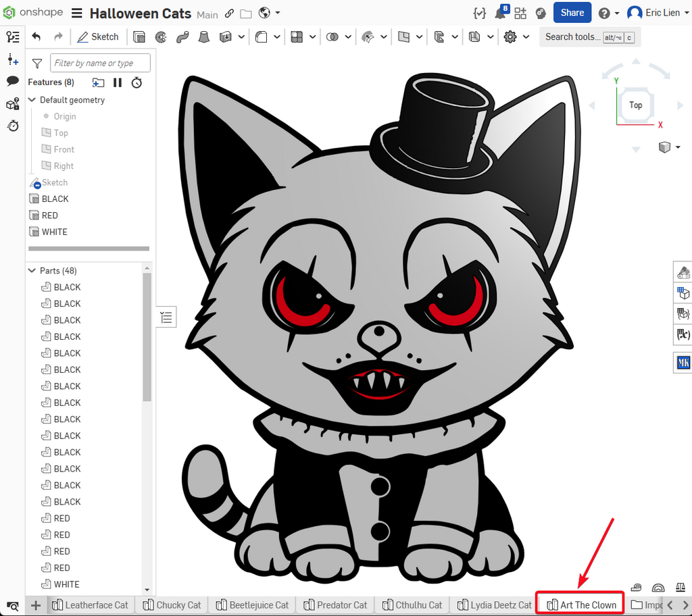Viewport: 692px width, 616px height.
Task: Open the notifications bell
Action: click(501, 14)
